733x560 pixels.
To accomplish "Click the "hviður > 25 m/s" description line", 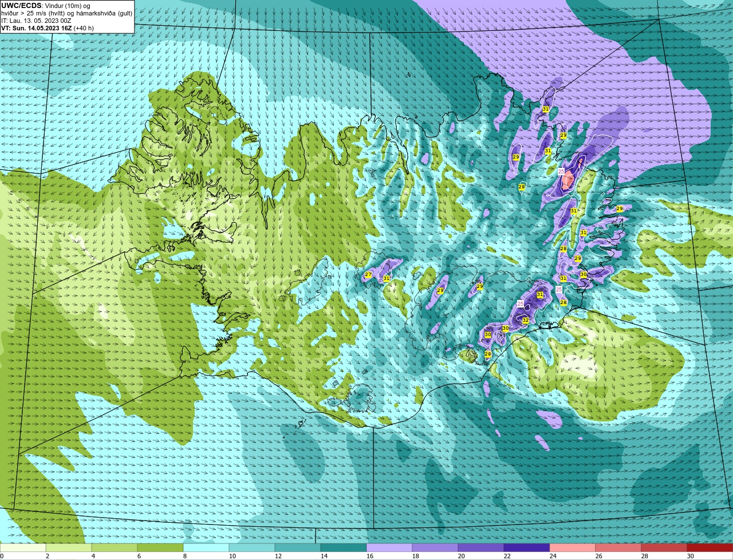I will (66, 13).
